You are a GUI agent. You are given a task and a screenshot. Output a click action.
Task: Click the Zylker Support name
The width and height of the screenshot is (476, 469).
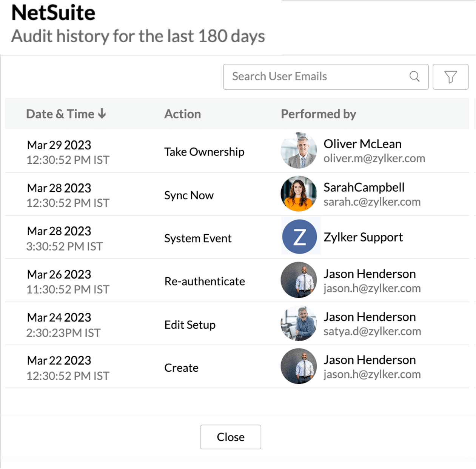tap(363, 237)
